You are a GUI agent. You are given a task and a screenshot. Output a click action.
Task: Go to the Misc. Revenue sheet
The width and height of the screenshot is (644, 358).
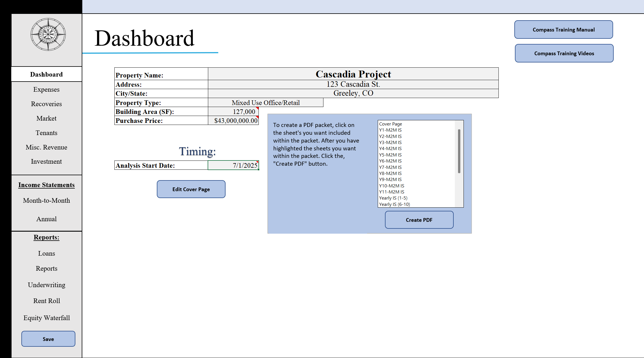[46, 147]
